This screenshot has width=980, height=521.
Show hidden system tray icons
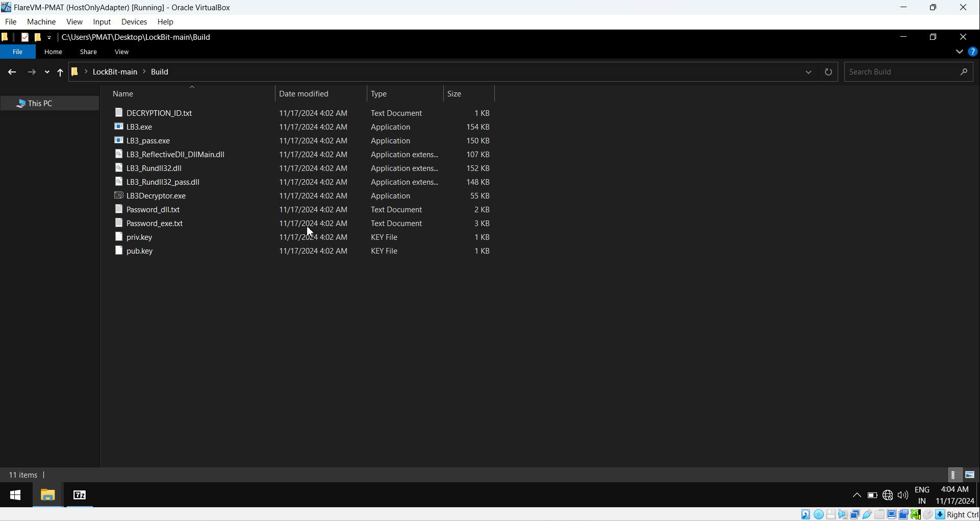(857, 495)
